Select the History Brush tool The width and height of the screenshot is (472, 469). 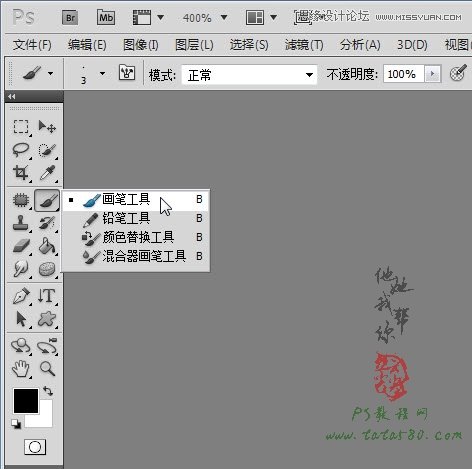click(47, 223)
